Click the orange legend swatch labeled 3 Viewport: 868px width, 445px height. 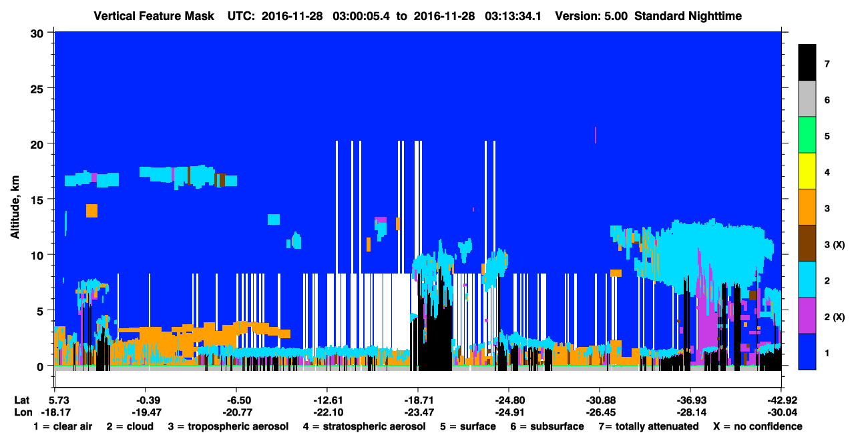click(x=807, y=207)
